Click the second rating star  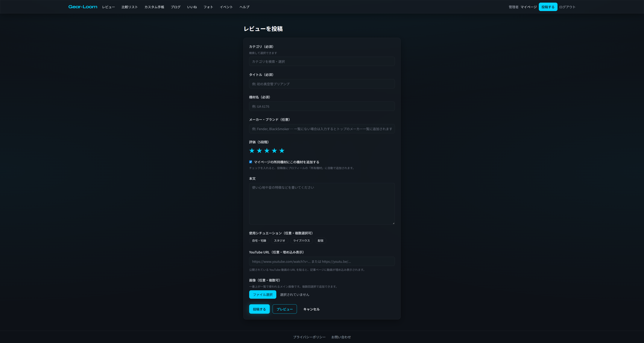pyautogui.click(x=259, y=151)
